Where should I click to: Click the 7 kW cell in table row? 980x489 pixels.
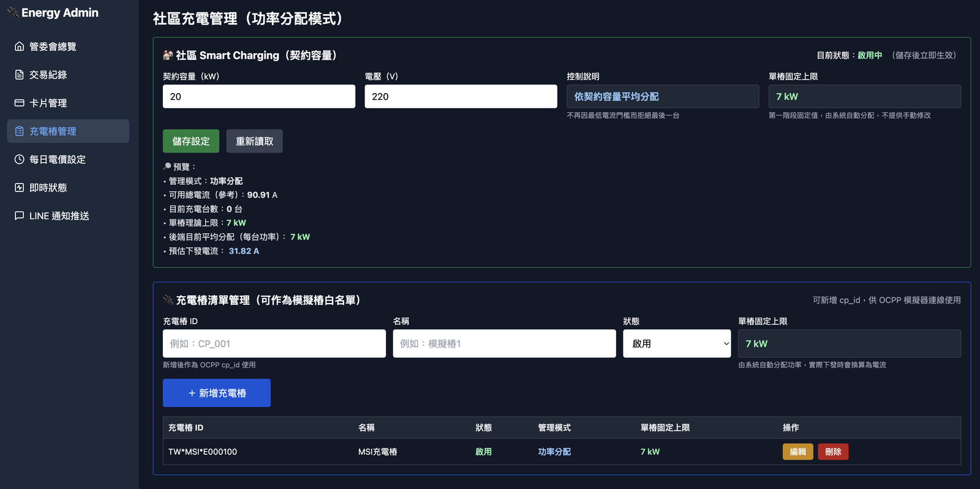(x=650, y=452)
